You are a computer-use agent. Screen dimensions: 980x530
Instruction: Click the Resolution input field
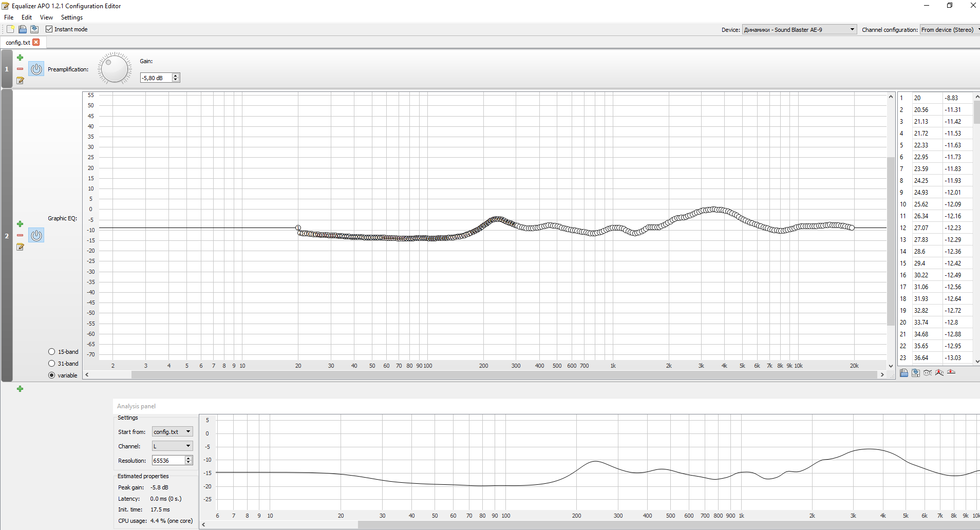tap(168, 461)
